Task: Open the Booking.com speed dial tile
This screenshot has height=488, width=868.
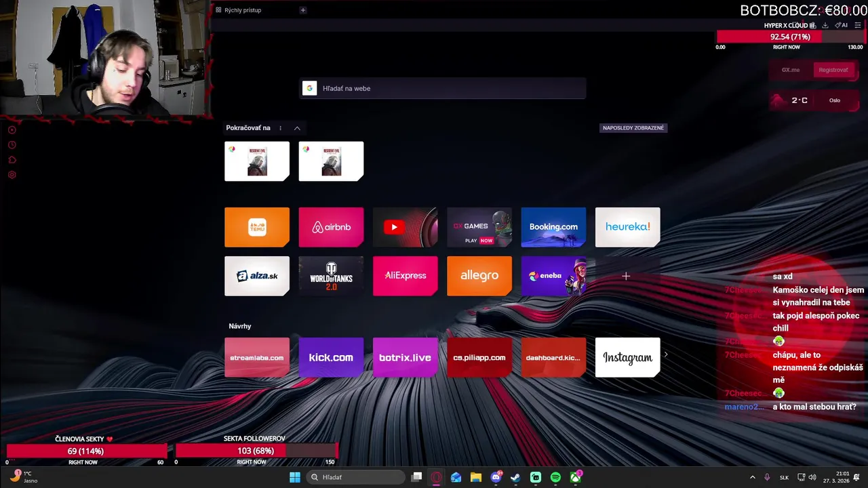Action: pos(553,227)
